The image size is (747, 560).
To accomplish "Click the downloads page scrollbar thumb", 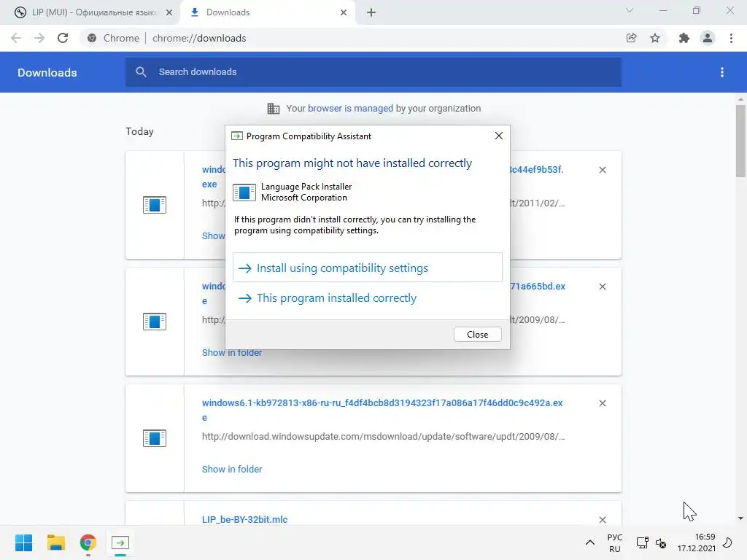I will 740,141.
